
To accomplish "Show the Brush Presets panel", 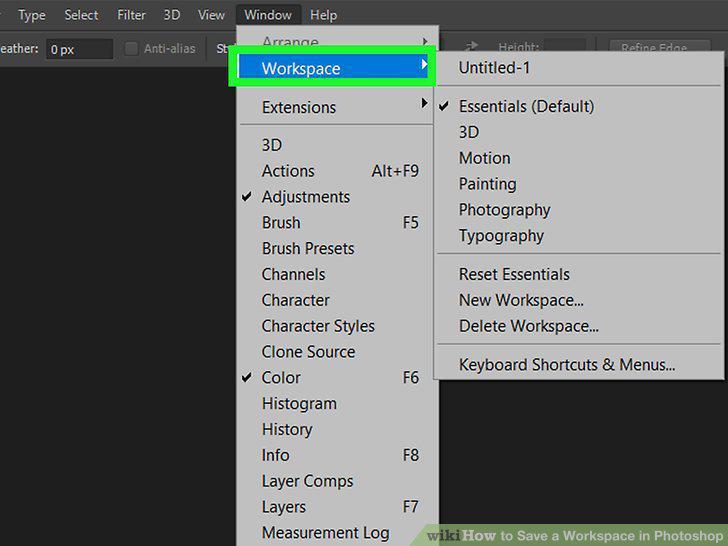I will tap(337, 248).
